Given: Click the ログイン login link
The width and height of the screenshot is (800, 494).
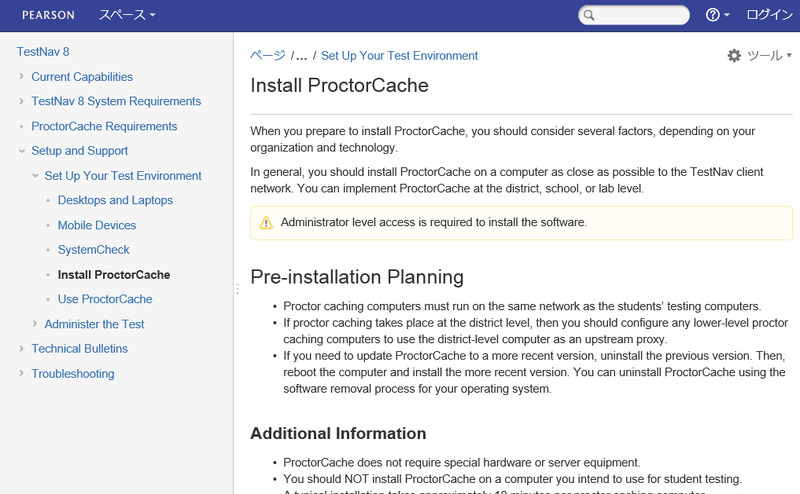Looking at the screenshot, I should (770, 15).
